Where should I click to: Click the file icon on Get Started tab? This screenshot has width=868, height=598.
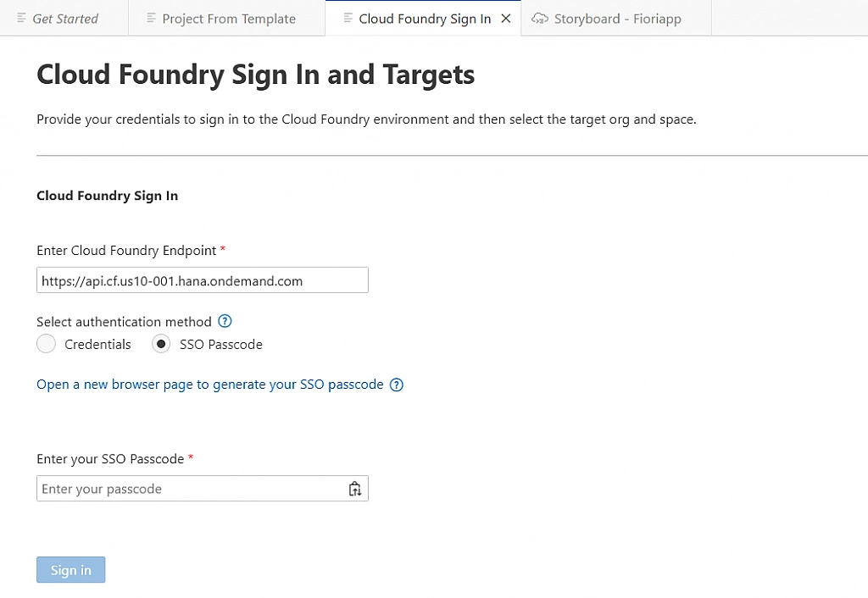point(22,19)
